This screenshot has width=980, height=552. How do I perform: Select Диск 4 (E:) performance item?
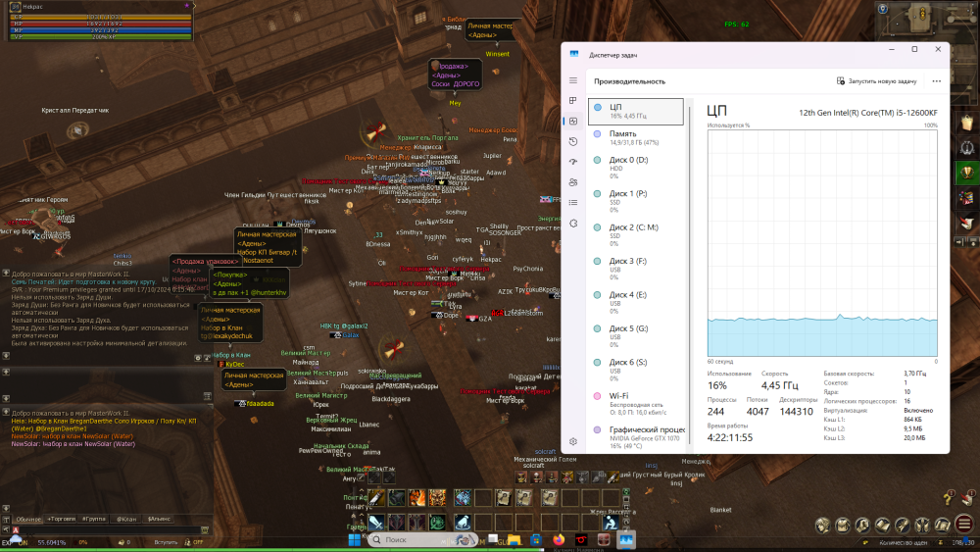[x=636, y=303]
